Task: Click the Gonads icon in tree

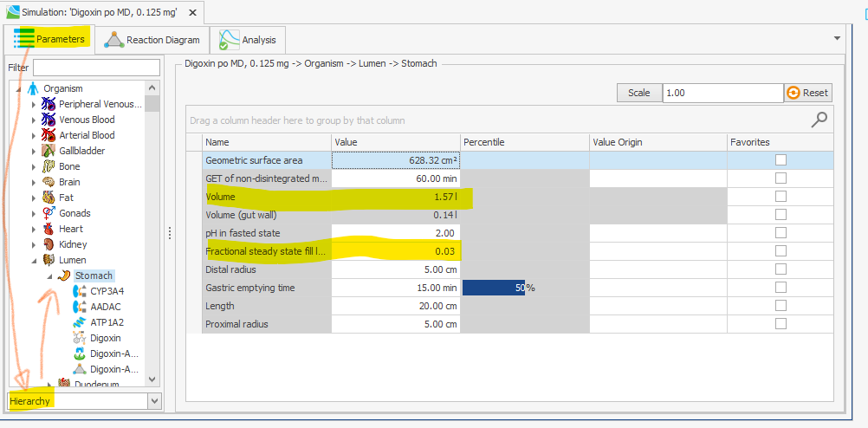Action: tap(49, 213)
